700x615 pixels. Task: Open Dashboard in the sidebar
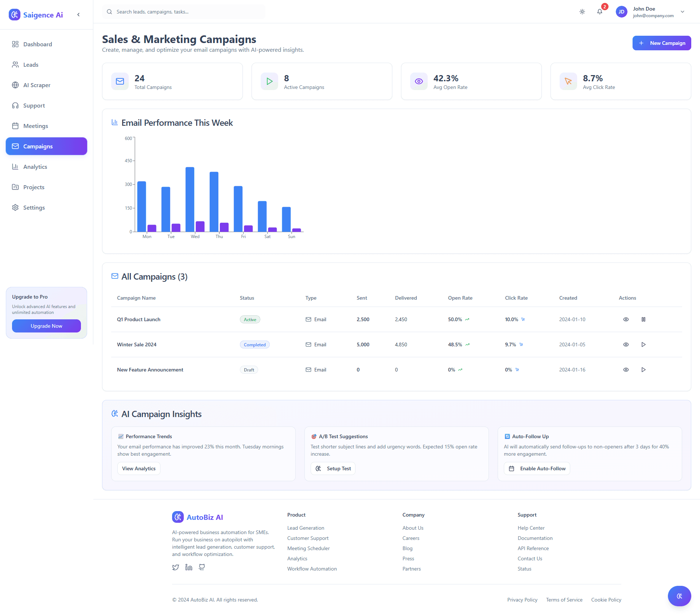pyautogui.click(x=46, y=44)
